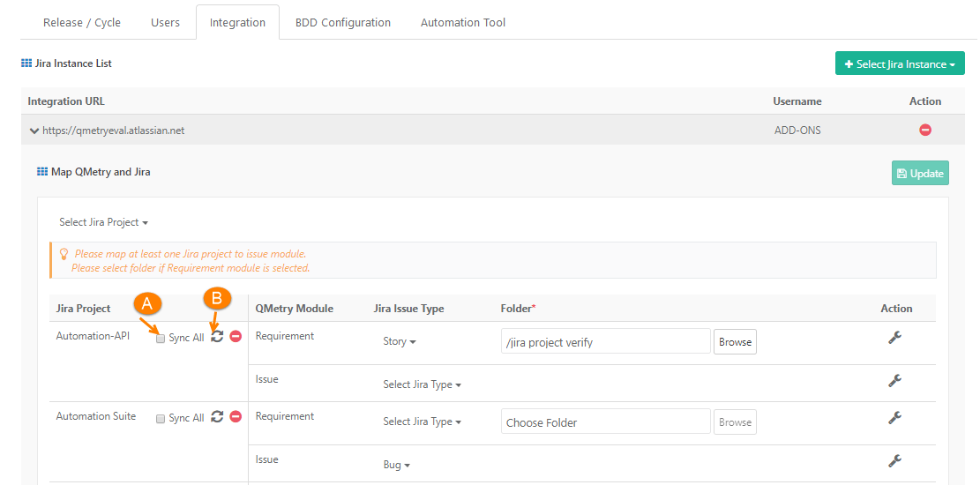The height and width of the screenshot is (485, 980).
Task: Click the Select Jira Instance button
Action: pyautogui.click(x=900, y=63)
